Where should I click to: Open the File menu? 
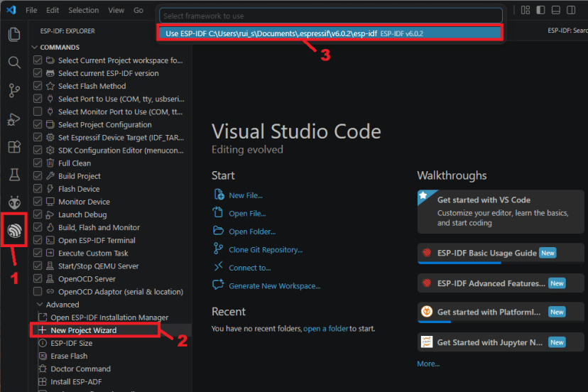pos(31,10)
